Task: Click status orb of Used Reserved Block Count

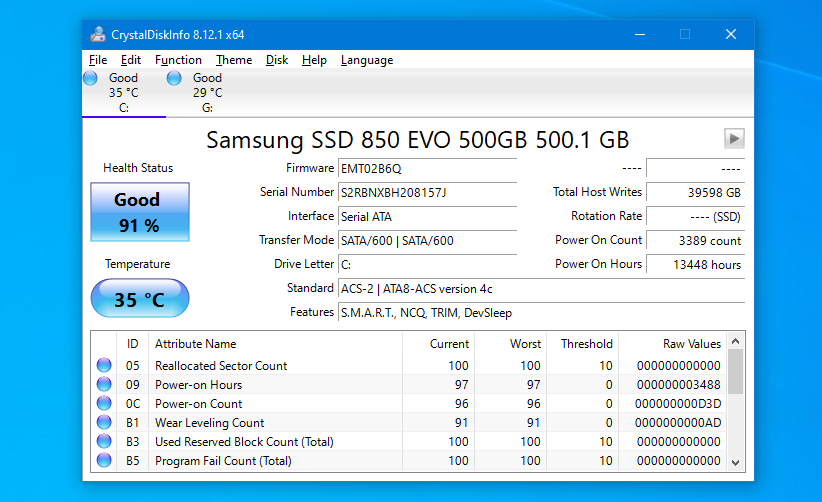Action: [x=104, y=441]
